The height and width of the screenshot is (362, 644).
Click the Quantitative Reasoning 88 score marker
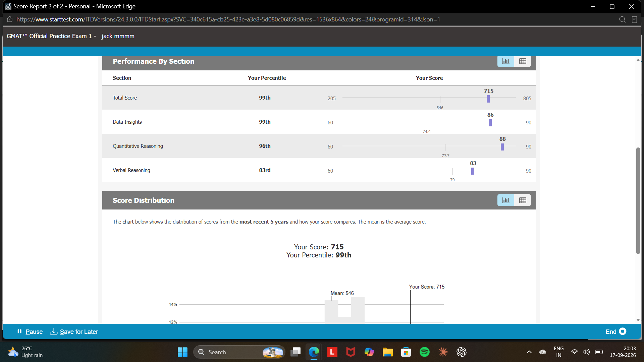[x=502, y=147]
